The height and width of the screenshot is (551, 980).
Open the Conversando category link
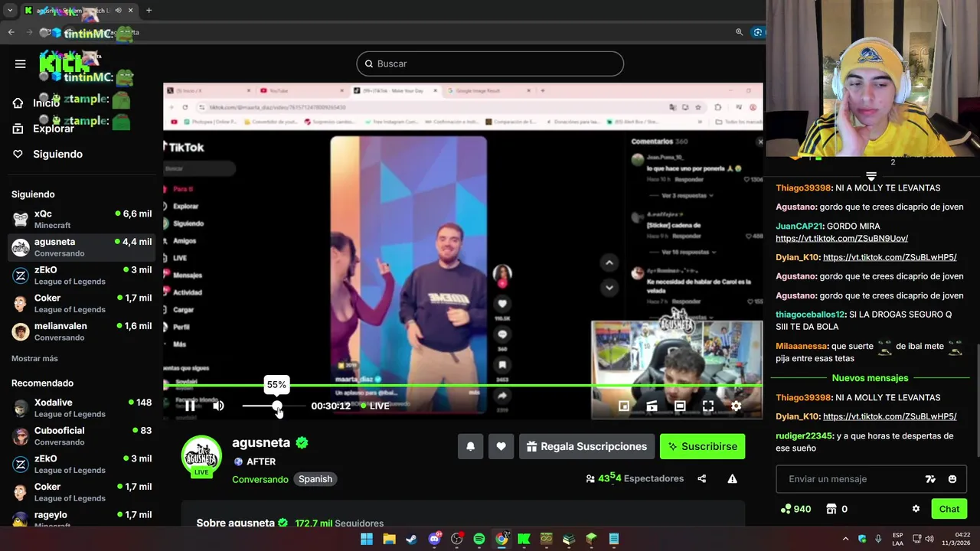click(260, 479)
